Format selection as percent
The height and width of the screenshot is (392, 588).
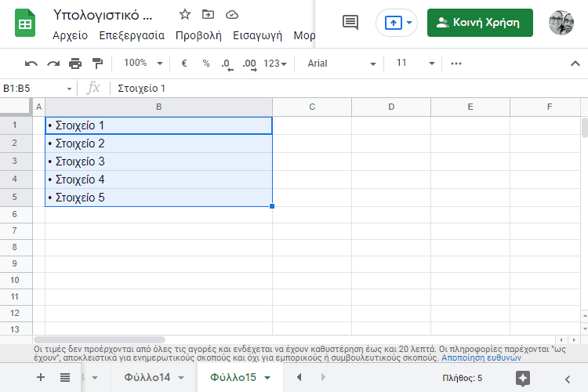[206, 63]
